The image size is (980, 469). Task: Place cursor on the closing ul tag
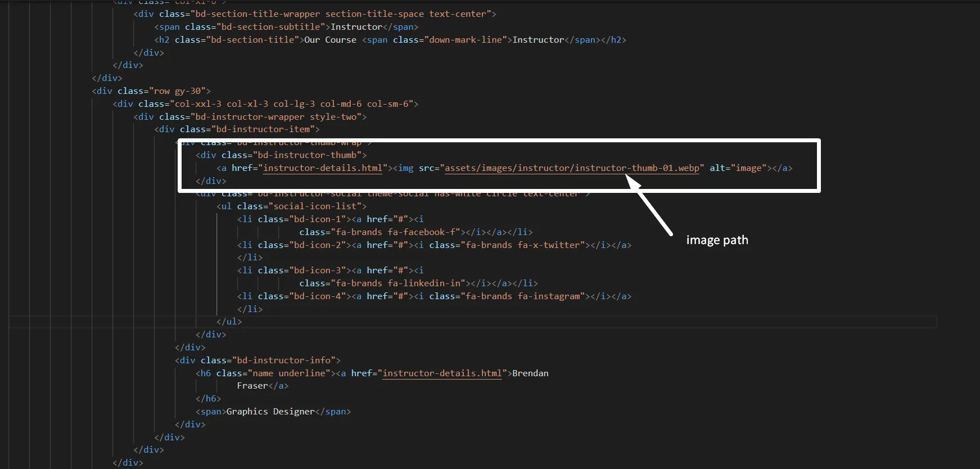[x=229, y=322]
